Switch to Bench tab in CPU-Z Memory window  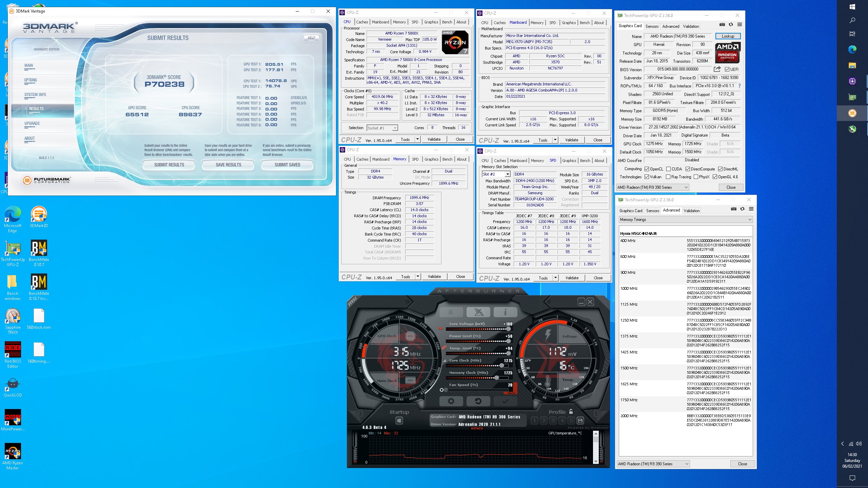pyautogui.click(x=447, y=159)
